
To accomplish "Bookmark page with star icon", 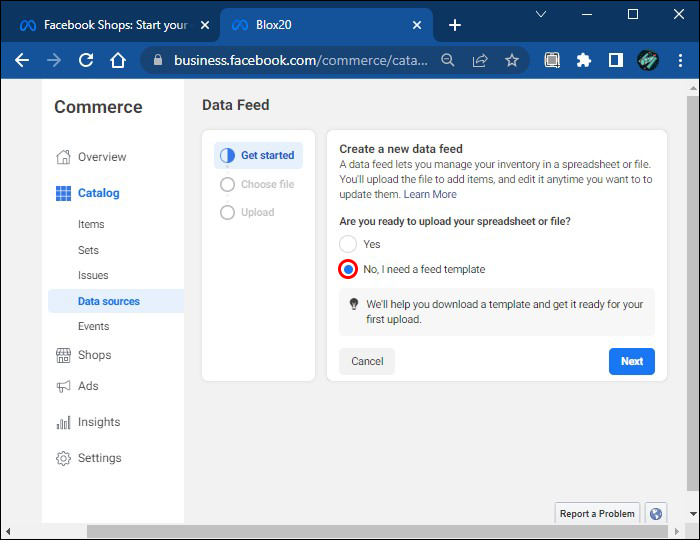I will point(512,60).
